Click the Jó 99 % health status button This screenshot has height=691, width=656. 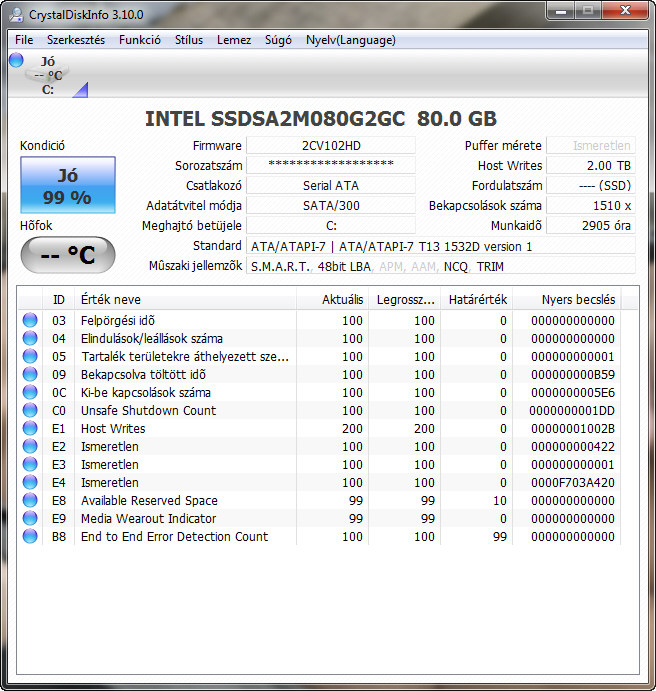[x=68, y=185]
